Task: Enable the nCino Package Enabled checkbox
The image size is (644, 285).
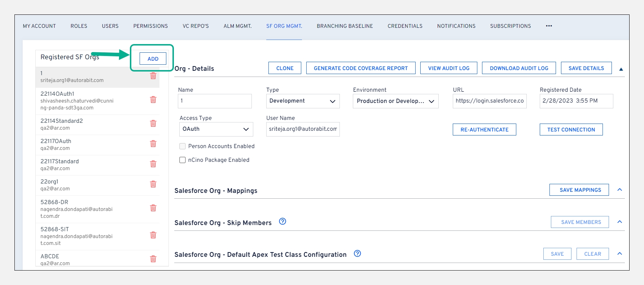Action: point(183,160)
